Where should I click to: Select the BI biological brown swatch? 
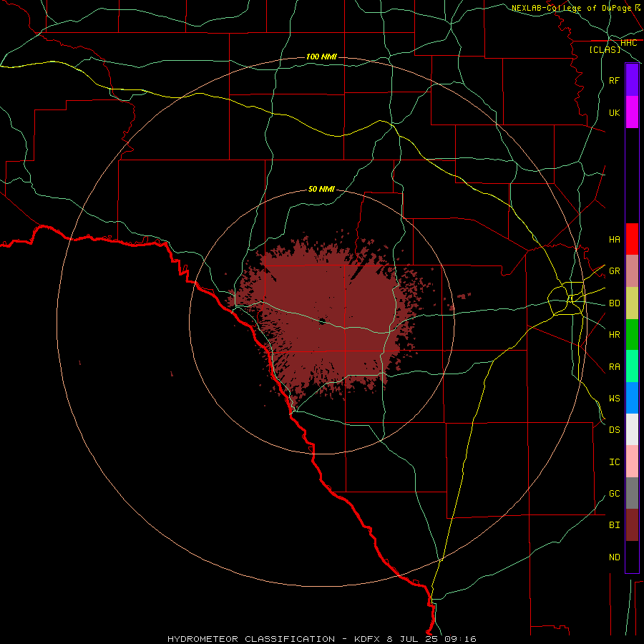[632, 525]
